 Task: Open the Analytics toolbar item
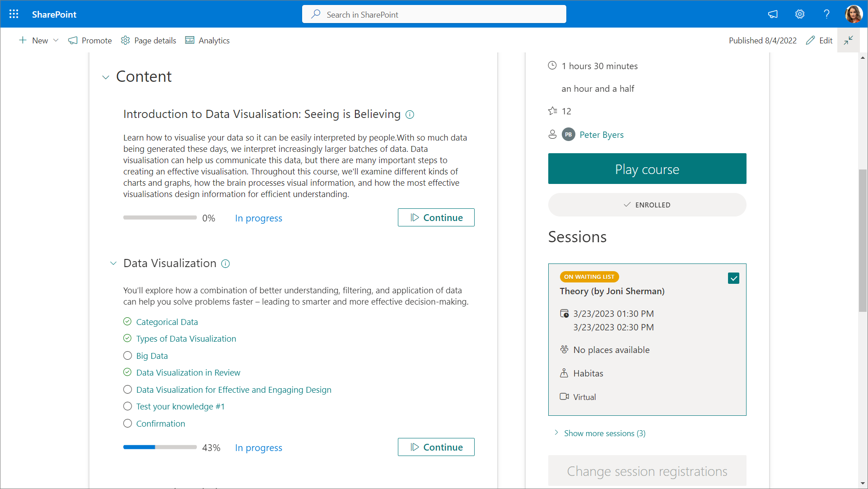[208, 41]
